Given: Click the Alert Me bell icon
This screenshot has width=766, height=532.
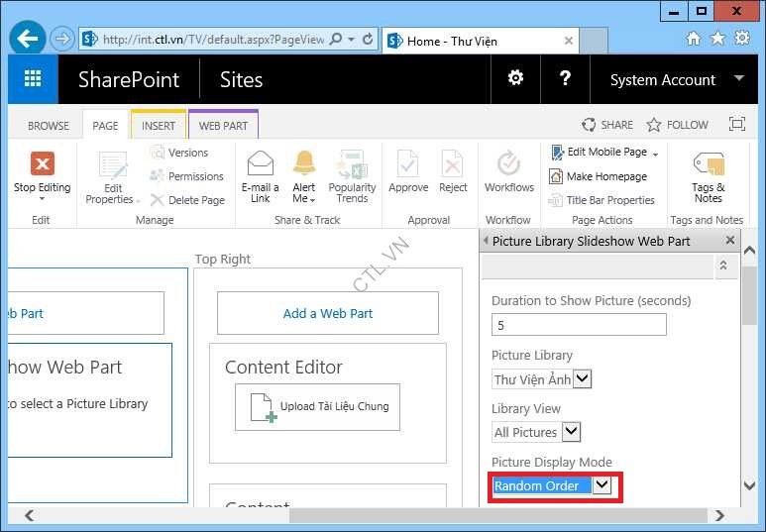Looking at the screenshot, I should point(304,164).
